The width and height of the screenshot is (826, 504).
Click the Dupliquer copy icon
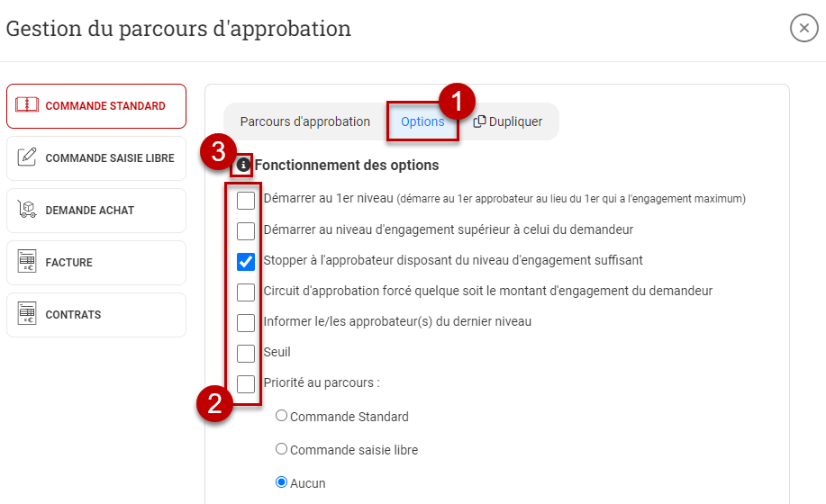point(479,121)
